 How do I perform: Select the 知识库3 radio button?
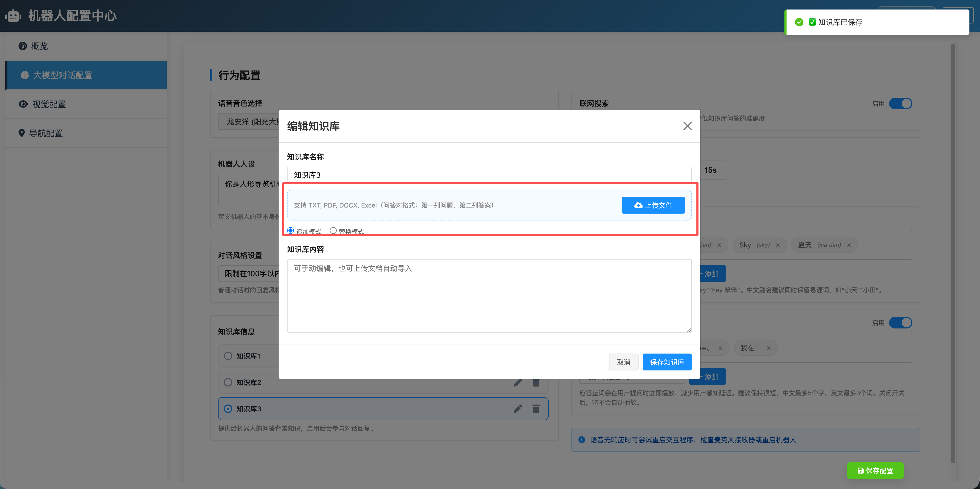tap(228, 409)
